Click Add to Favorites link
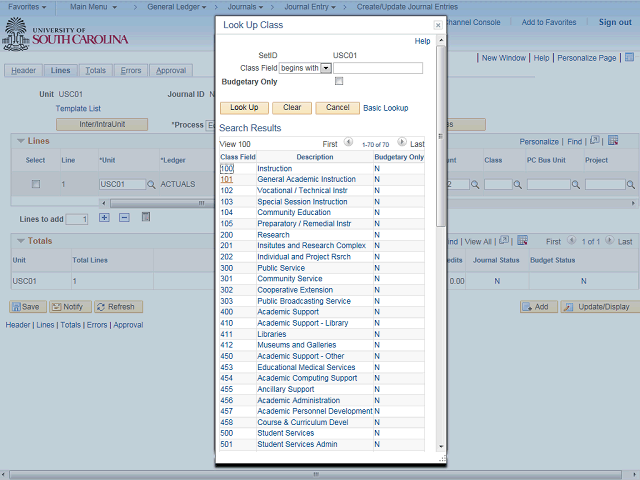This screenshot has width=640, height=480. click(549, 22)
